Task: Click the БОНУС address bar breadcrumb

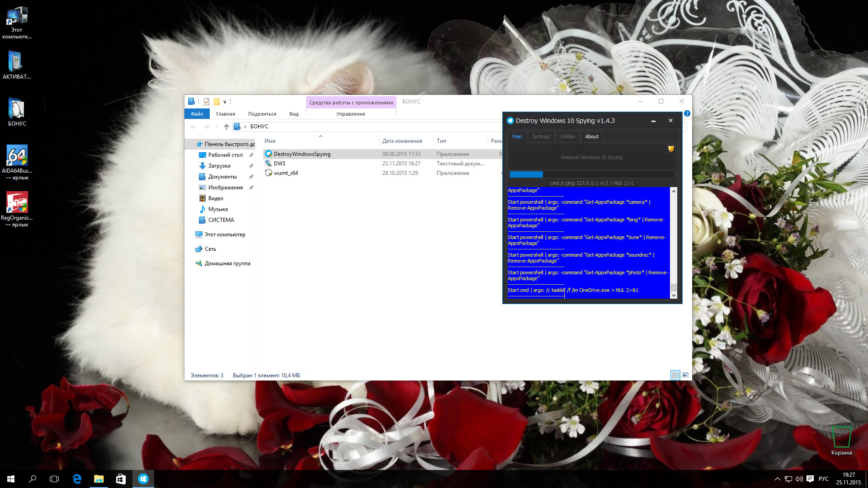Action: coord(259,127)
